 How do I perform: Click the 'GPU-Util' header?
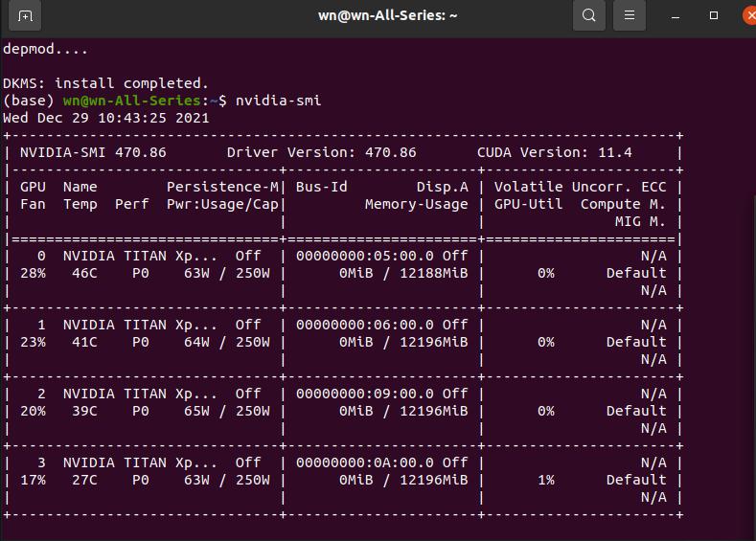(x=528, y=204)
